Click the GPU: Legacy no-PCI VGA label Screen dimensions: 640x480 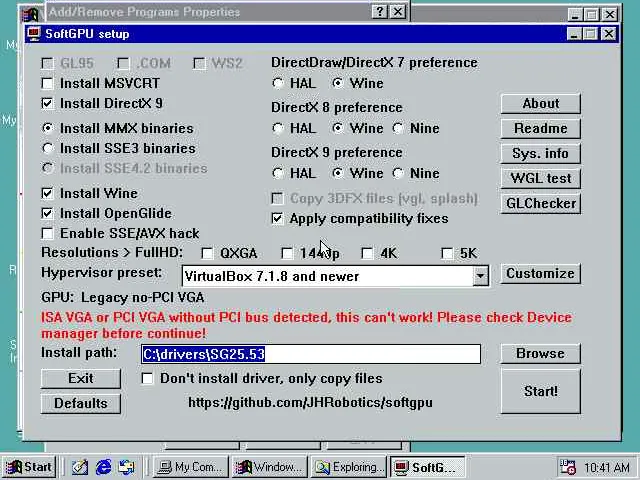coord(122,298)
